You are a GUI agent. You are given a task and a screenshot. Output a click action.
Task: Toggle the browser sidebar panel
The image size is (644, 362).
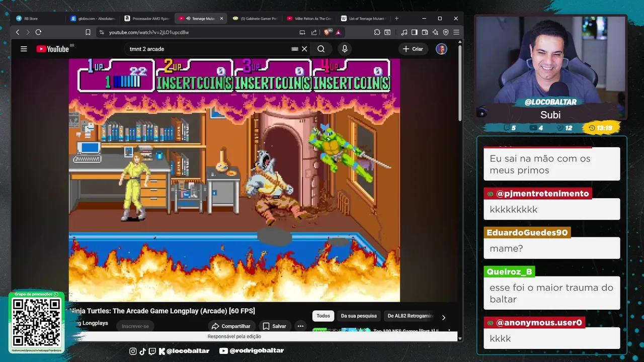[414, 32]
